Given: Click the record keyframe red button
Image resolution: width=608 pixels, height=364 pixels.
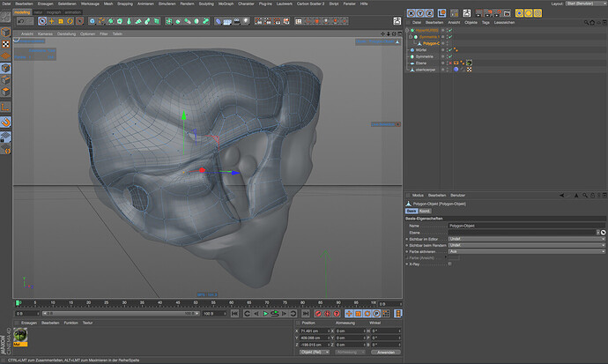Looking at the screenshot, I should click(318, 313).
